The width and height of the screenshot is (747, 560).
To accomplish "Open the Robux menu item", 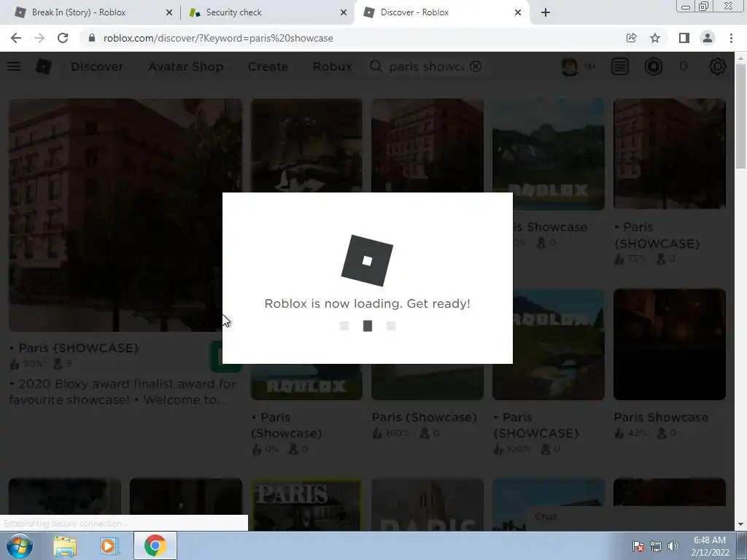I will click(332, 66).
